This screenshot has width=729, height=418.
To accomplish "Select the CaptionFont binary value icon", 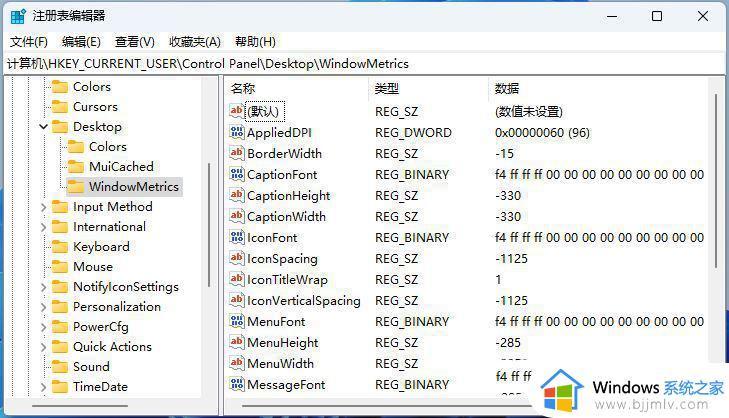I will (237, 174).
